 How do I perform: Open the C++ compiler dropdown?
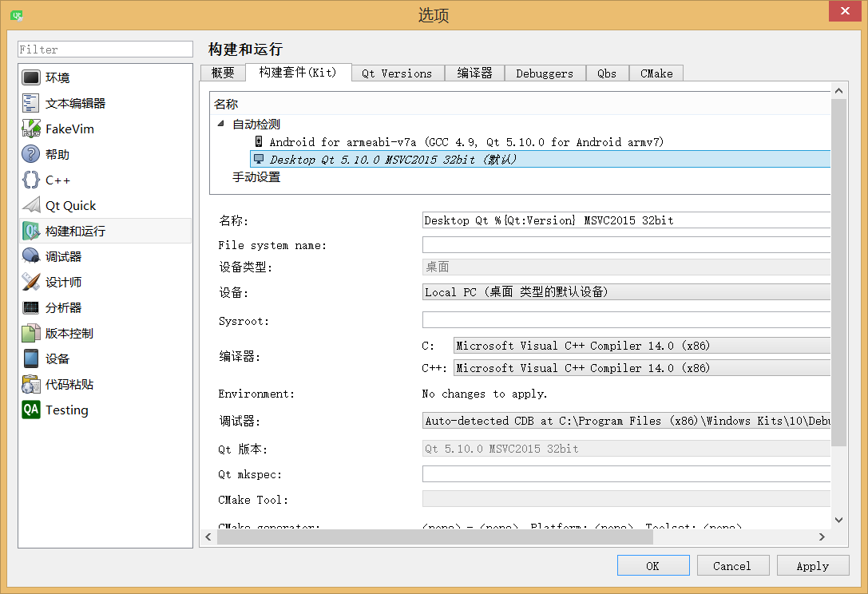(x=641, y=367)
